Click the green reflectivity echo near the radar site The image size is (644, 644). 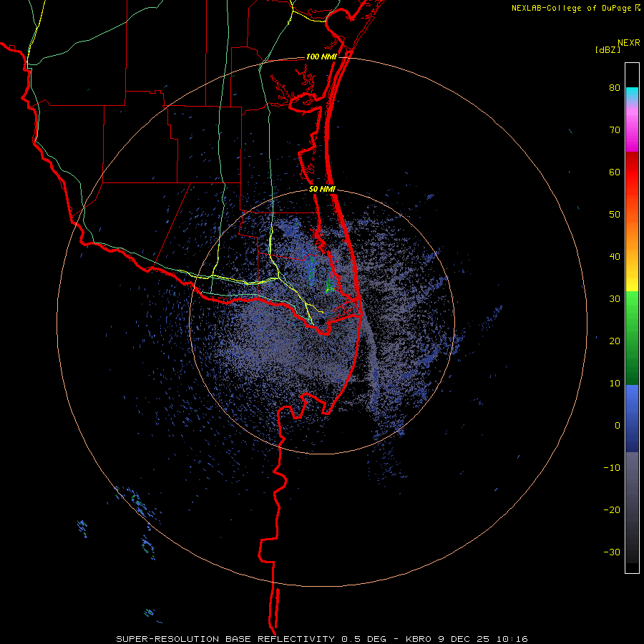329,286
